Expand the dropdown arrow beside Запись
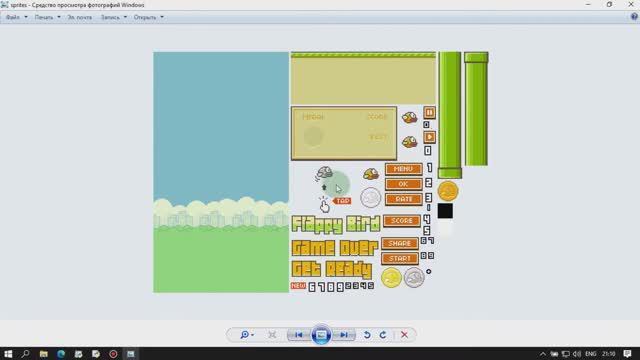 click(125, 17)
